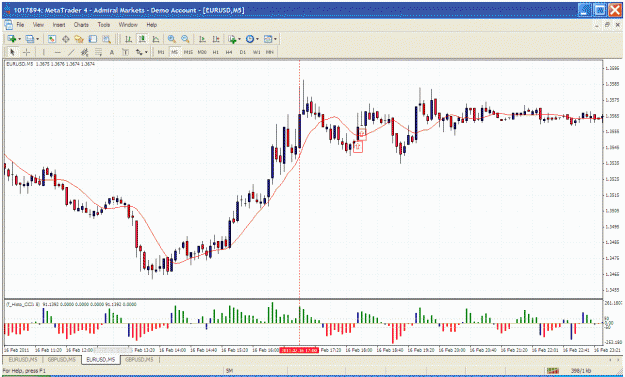Image resolution: width=625 pixels, height=377 pixels.
Task: Open the View menu
Action: click(x=38, y=25)
